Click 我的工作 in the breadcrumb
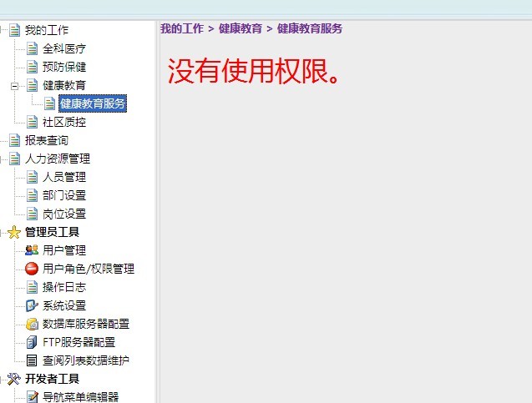The height and width of the screenshot is (403, 532). click(182, 28)
